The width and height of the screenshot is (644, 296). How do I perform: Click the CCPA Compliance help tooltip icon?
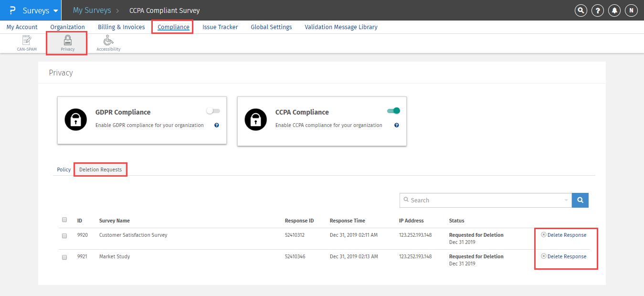[x=396, y=125]
